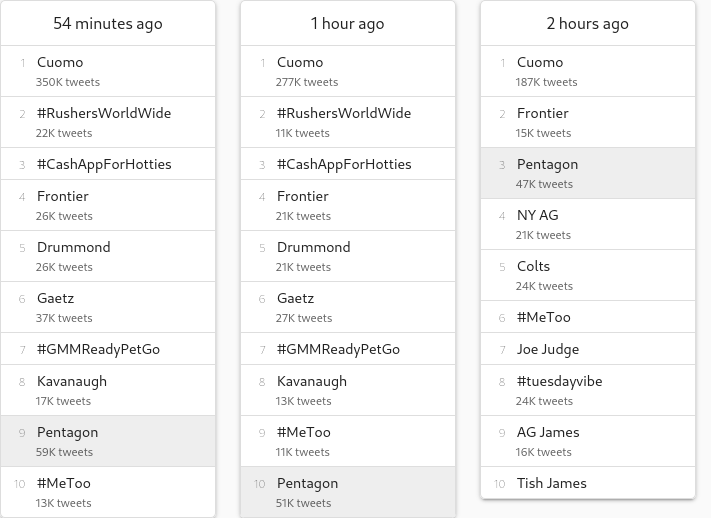
Task: Open Kavanaugh trend with 17K tweets
Action: (x=108, y=390)
